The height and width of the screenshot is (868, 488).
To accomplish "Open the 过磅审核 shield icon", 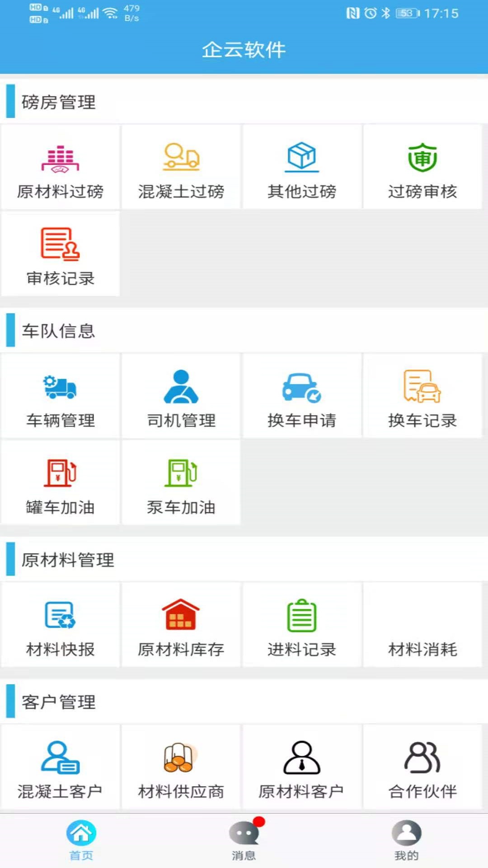I will coord(422,158).
